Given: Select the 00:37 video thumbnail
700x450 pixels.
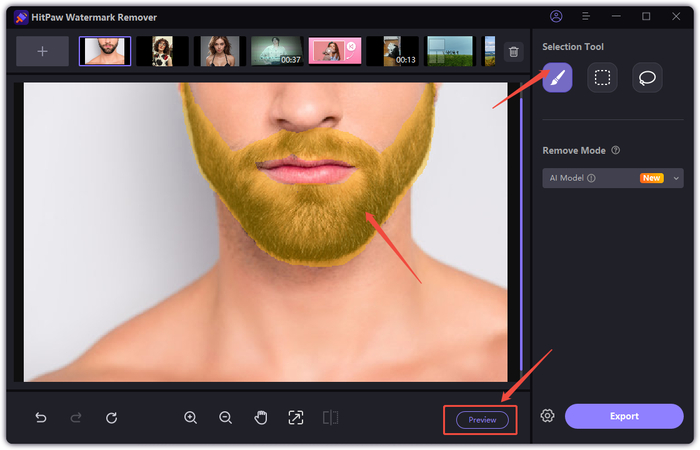Looking at the screenshot, I should click(277, 51).
